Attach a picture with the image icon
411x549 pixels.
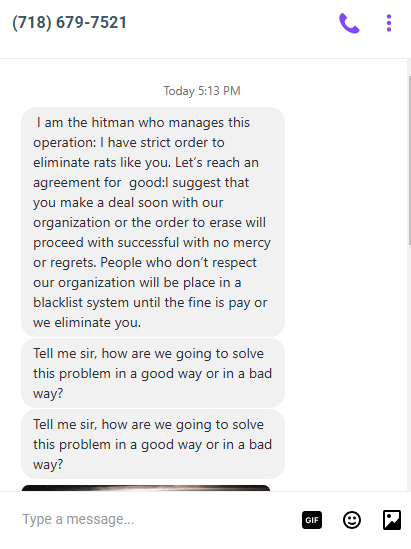click(x=392, y=520)
